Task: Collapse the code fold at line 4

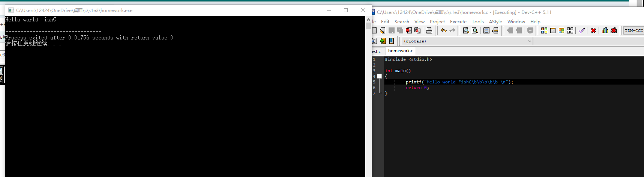Action: point(379,76)
